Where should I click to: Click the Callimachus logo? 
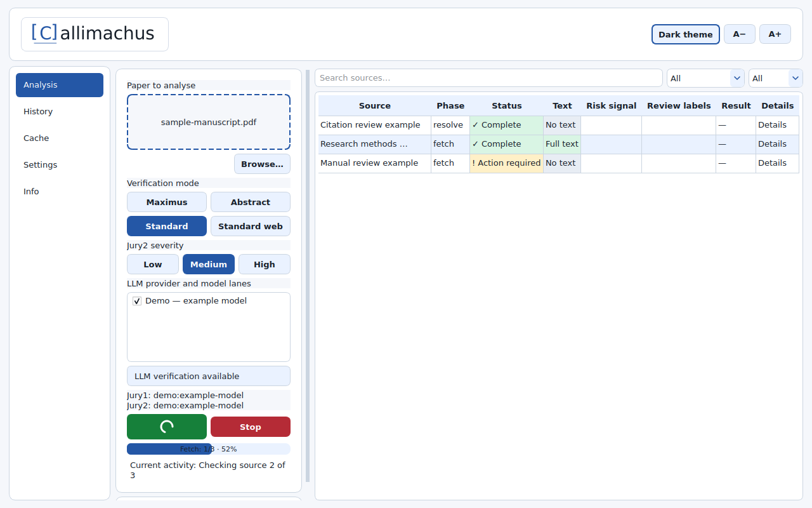(95, 34)
